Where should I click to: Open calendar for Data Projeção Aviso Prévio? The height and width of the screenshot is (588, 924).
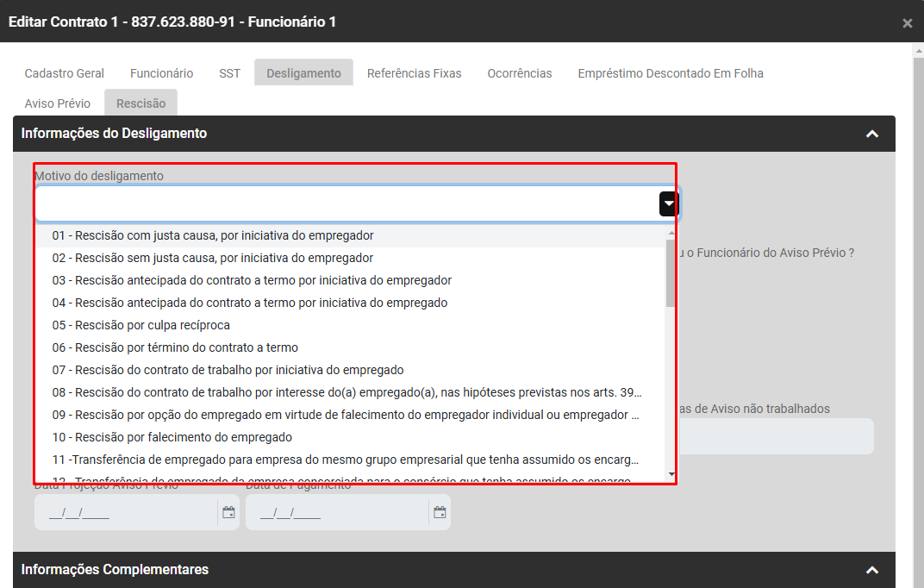[x=228, y=512]
